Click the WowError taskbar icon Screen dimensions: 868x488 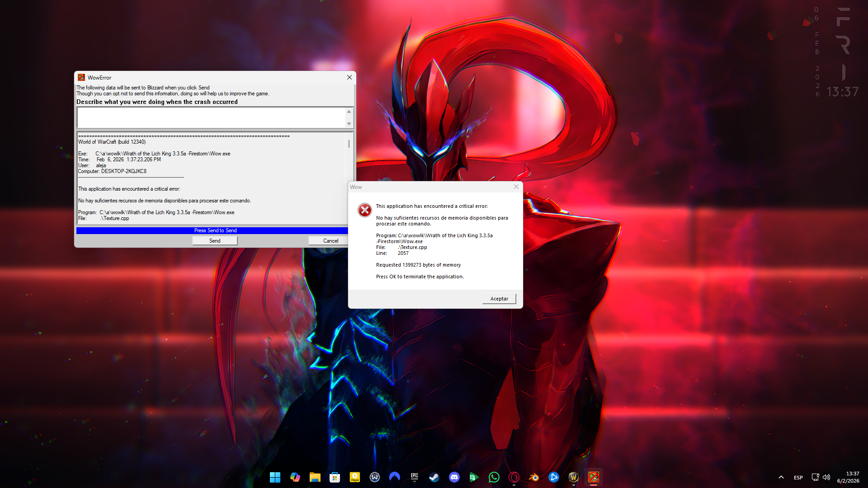tap(593, 477)
